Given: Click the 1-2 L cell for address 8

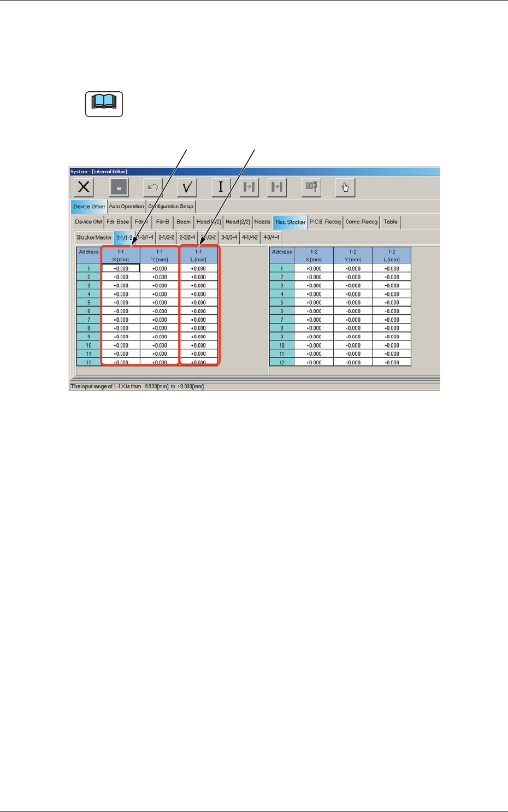Looking at the screenshot, I should point(392,328).
